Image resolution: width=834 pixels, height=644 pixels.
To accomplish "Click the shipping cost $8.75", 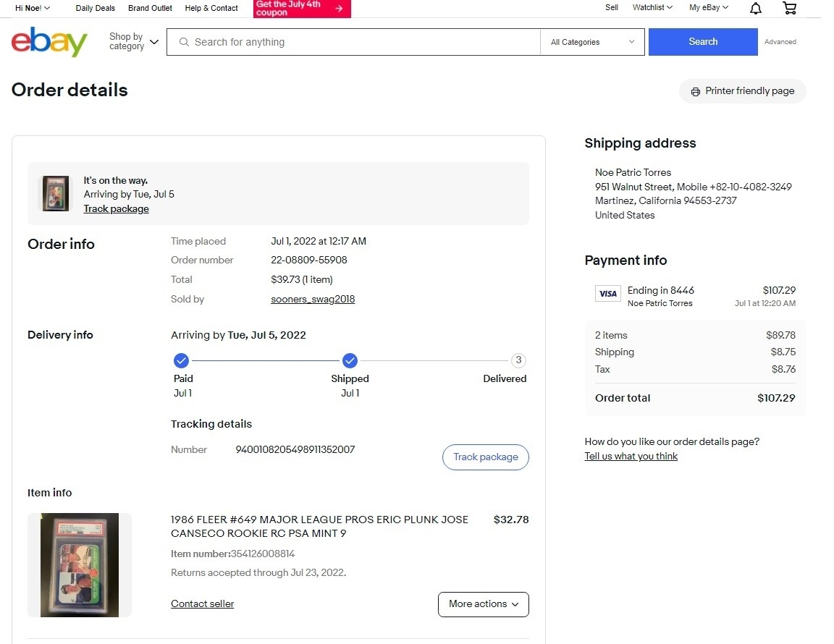I will [x=783, y=352].
